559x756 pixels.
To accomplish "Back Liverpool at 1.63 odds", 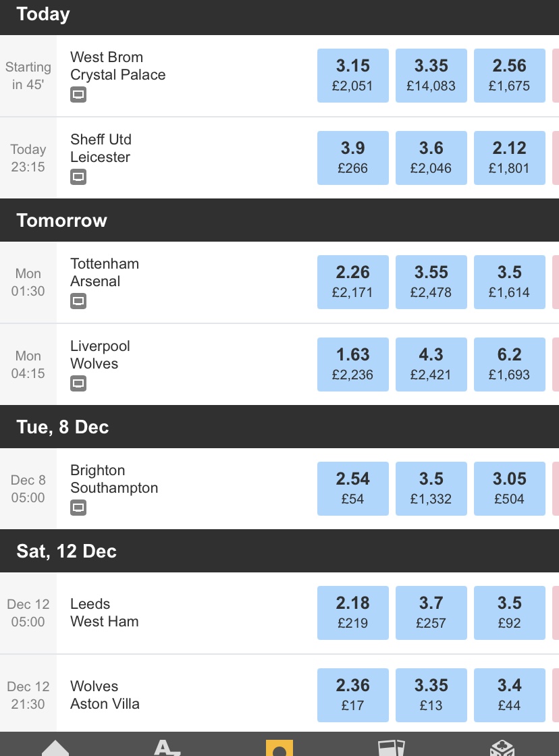I will click(x=353, y=364).
